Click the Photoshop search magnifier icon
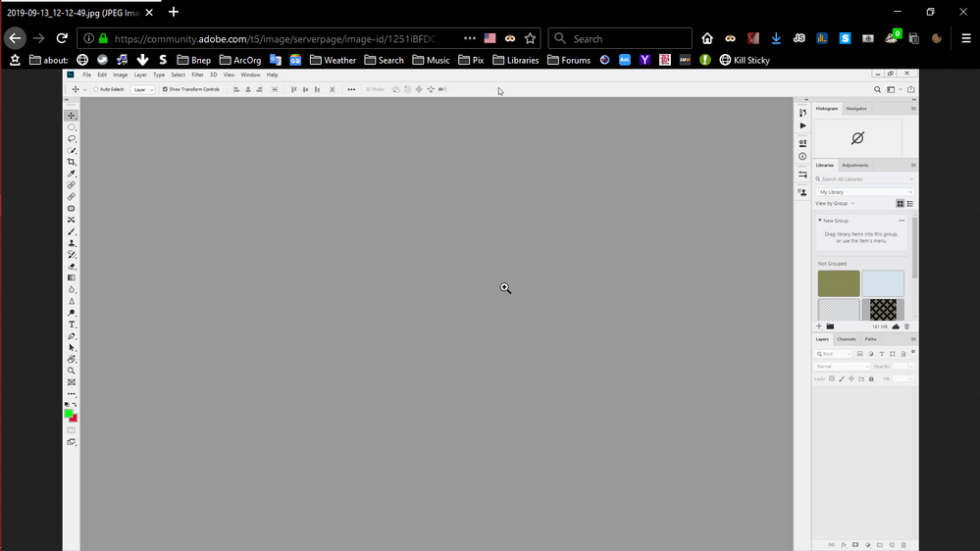 878,89
